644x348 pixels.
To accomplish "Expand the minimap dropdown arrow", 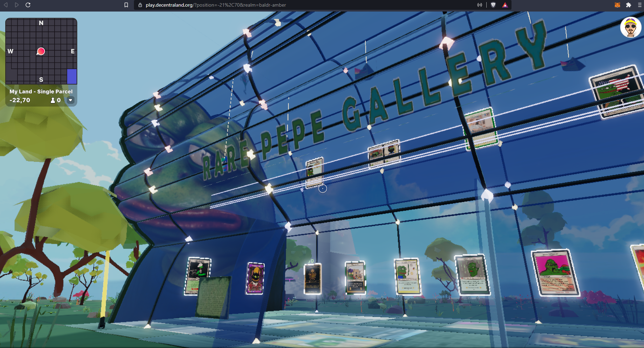I will (x=70, y=100).
